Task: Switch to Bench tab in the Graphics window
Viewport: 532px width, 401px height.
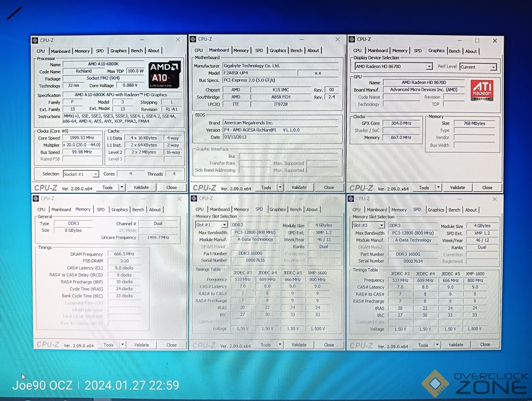Action: [454, 51]
